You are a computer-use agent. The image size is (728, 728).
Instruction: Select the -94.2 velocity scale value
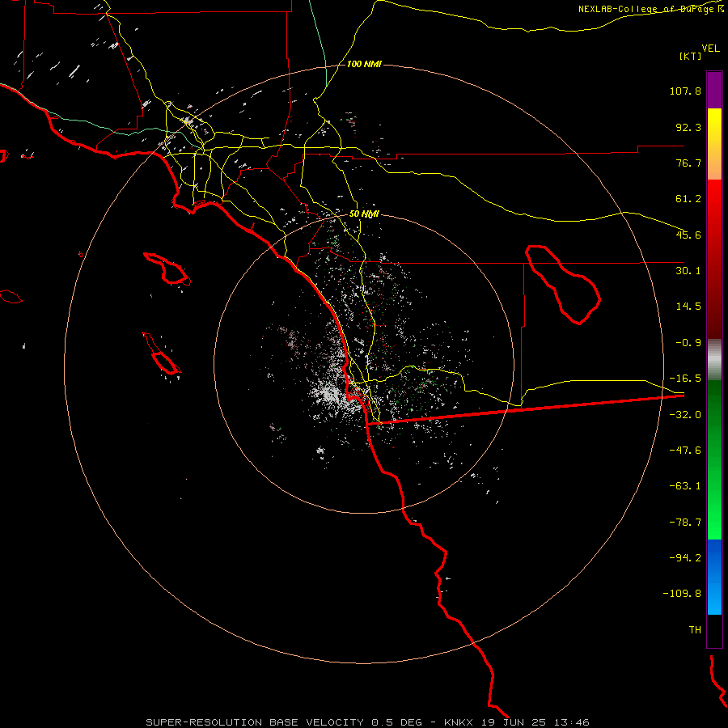[685, 557]
